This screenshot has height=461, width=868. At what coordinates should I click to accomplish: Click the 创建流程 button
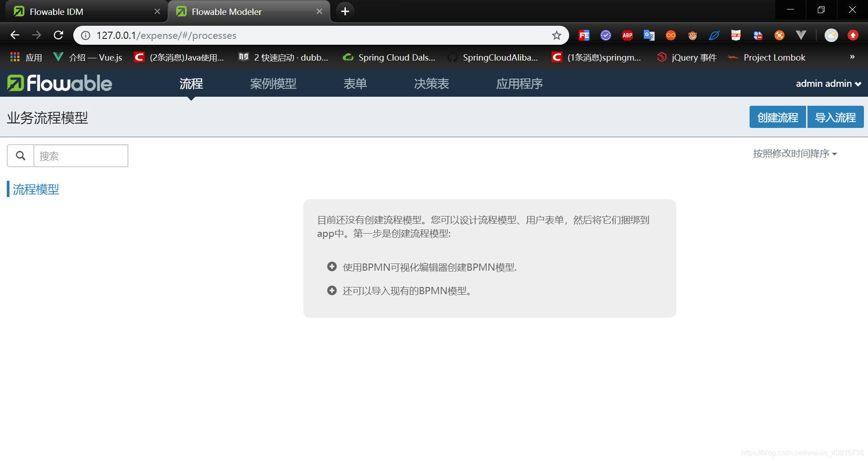point(777,117)
